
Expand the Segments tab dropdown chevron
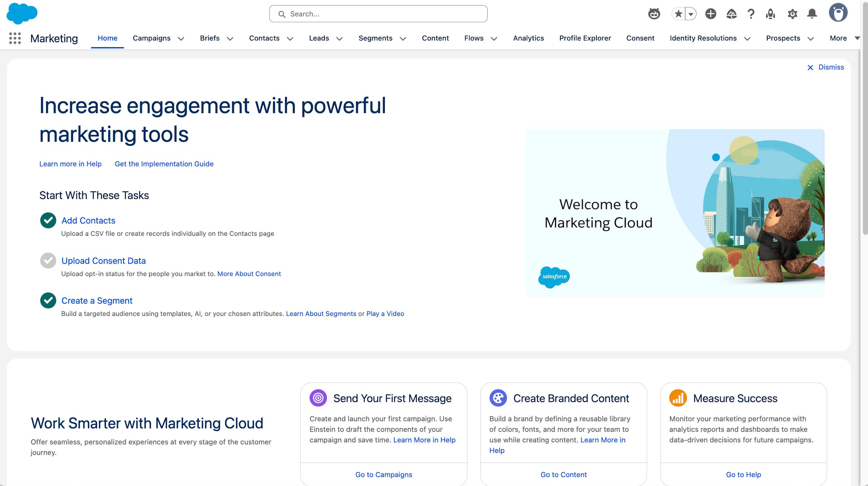point(403,39)
